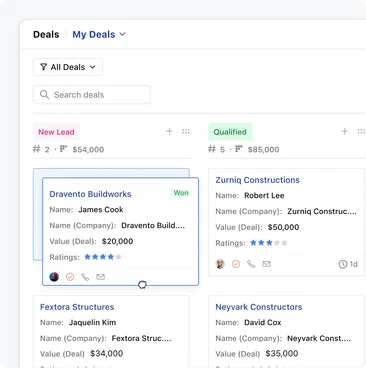Viewport: 366px width, 368px height.
Task: Click task checkmark icon on Dravento card
Action: click(x=70, y=277)
